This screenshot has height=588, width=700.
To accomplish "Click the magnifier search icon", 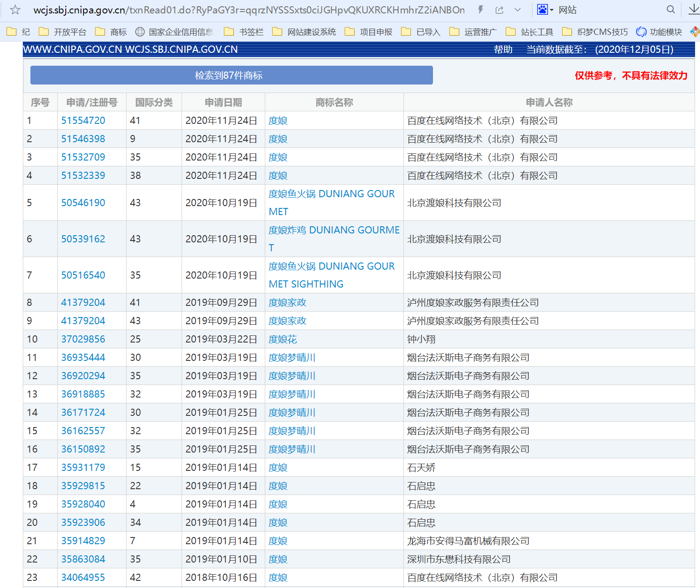I will point(670,10).
